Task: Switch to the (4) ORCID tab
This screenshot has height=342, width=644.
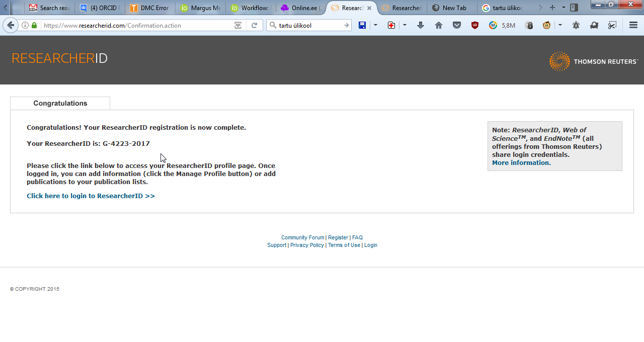Action: [100, 8]
